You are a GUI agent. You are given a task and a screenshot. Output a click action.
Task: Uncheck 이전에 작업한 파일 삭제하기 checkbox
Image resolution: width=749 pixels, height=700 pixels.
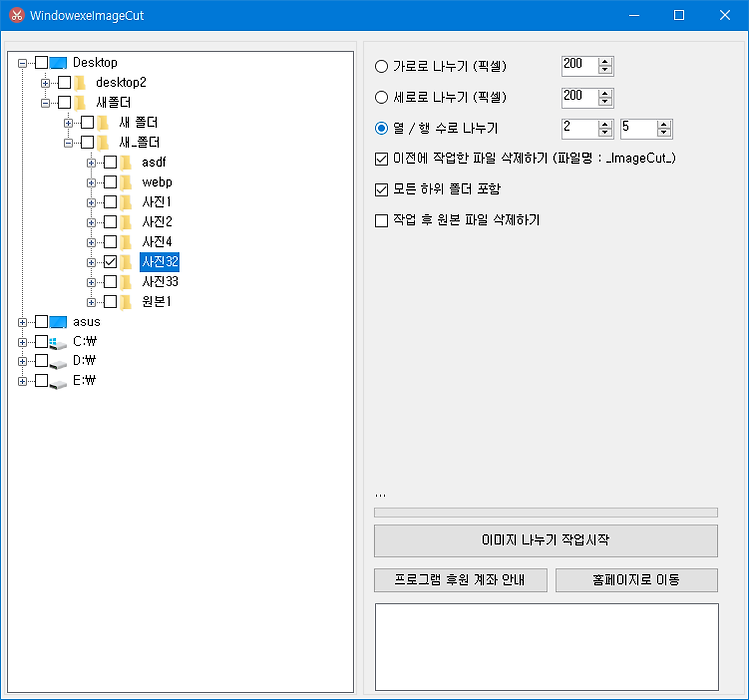tap(381, 159)
